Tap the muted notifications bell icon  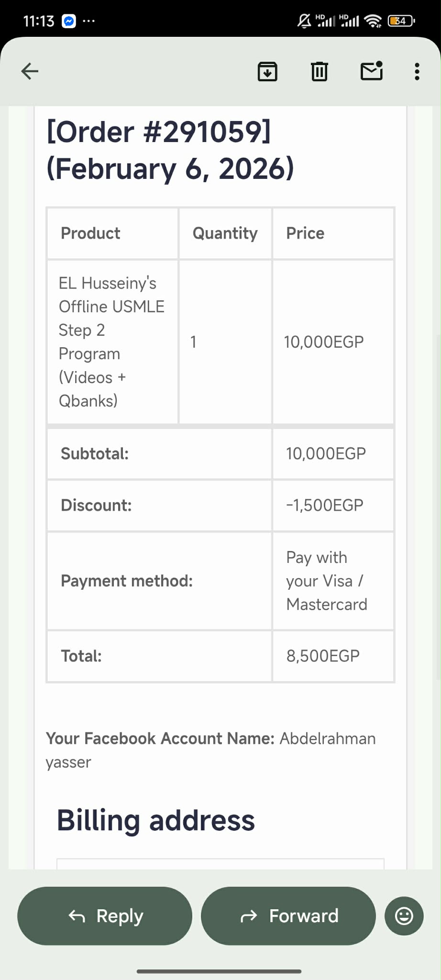(x=304, y=21)
